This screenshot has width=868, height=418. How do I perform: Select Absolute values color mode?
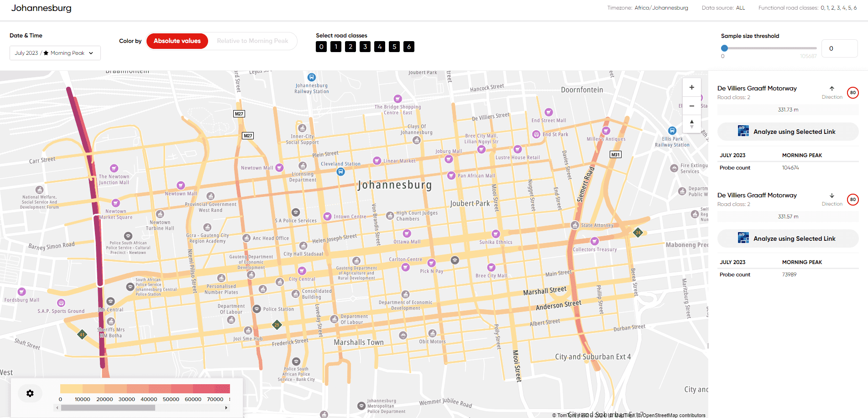[177, 41]
